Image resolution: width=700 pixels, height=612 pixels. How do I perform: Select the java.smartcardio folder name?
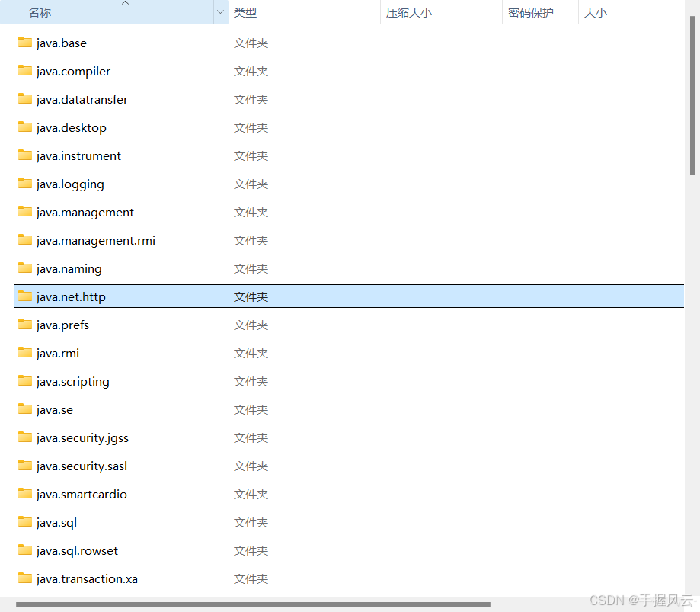(82, 494)
